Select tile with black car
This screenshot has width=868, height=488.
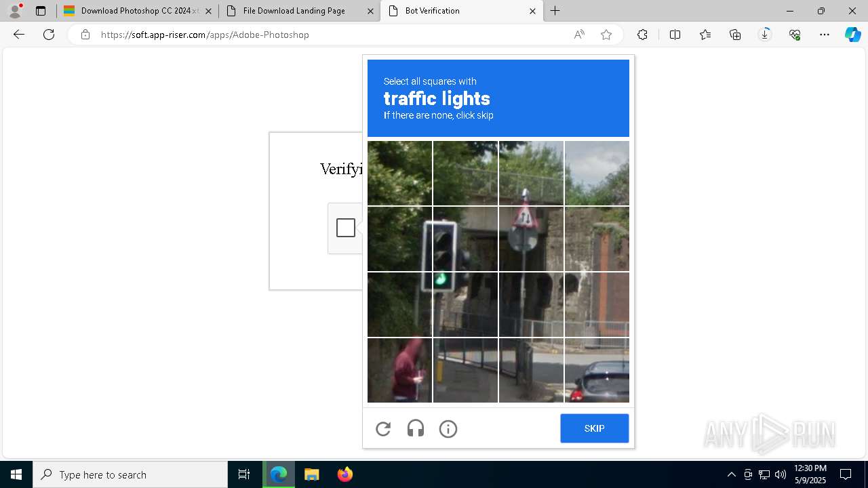597,370
